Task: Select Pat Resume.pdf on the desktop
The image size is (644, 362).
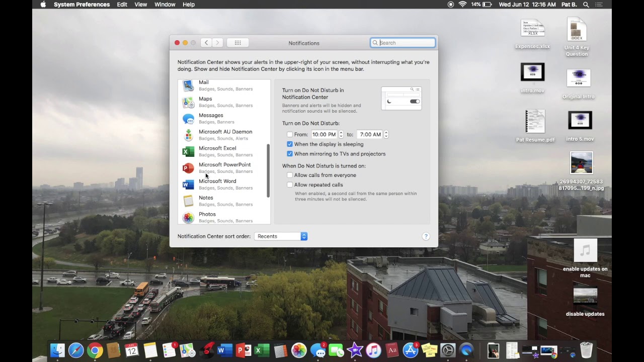Action: pyautogui.click(x=535, y=126)
